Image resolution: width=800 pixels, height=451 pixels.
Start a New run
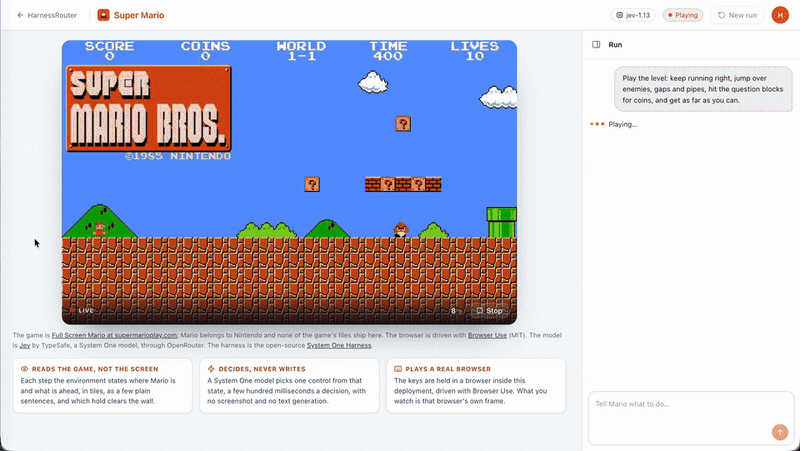[x=737, y=15]
